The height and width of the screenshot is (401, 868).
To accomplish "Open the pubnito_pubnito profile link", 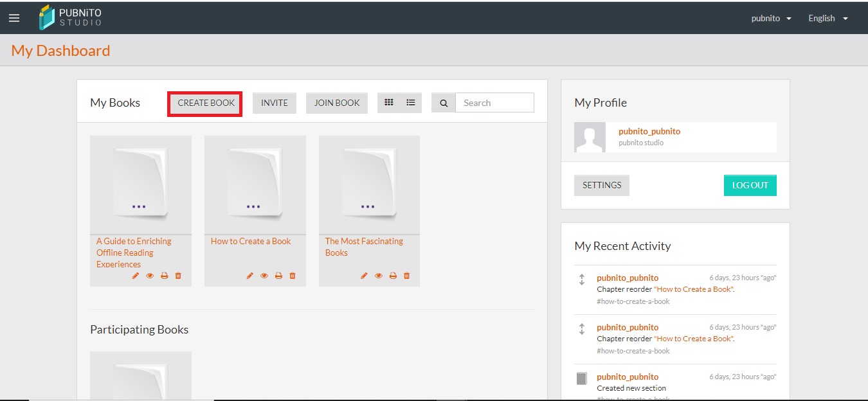I will click(649, 131).
